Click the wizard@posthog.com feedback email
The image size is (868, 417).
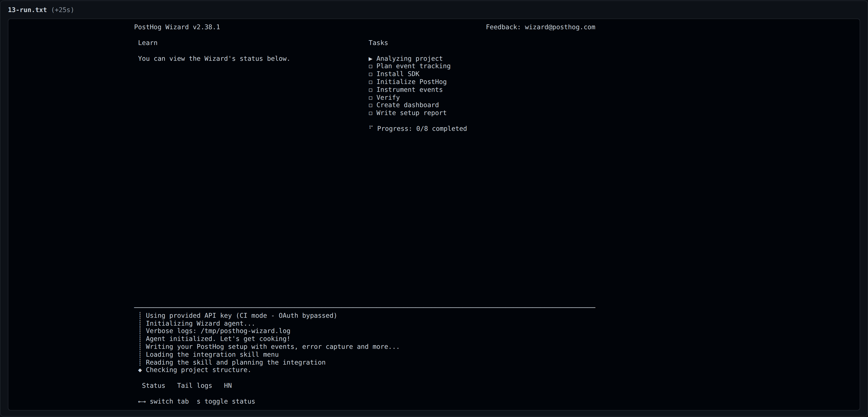pyautogui.click(x=560, y=27)
